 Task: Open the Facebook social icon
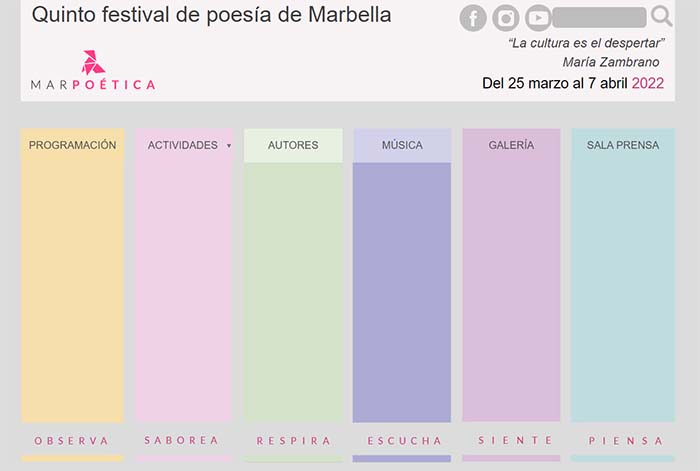click(x=473, y=18)
